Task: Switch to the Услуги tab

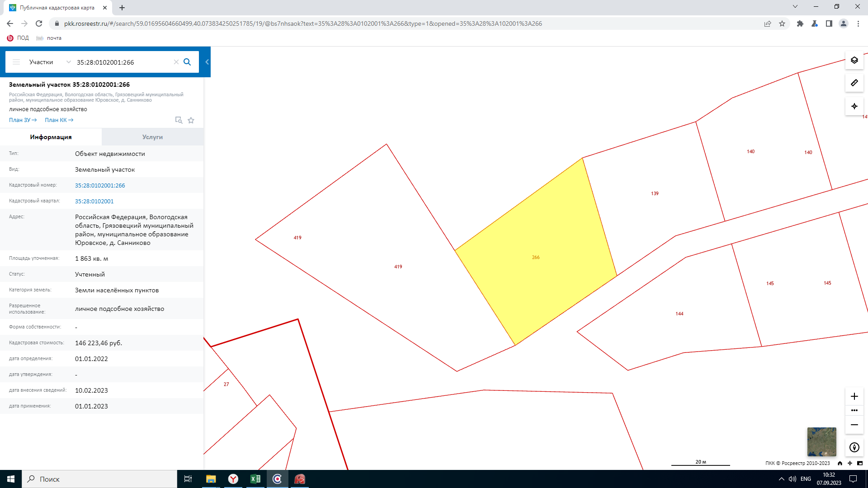Action: click(x=152, y=137)
